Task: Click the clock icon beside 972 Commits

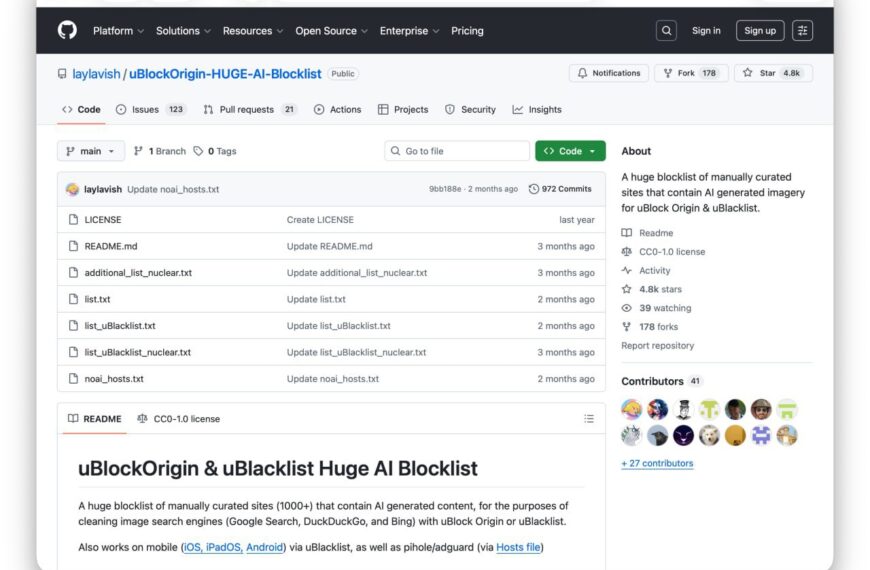Action: 534,189
